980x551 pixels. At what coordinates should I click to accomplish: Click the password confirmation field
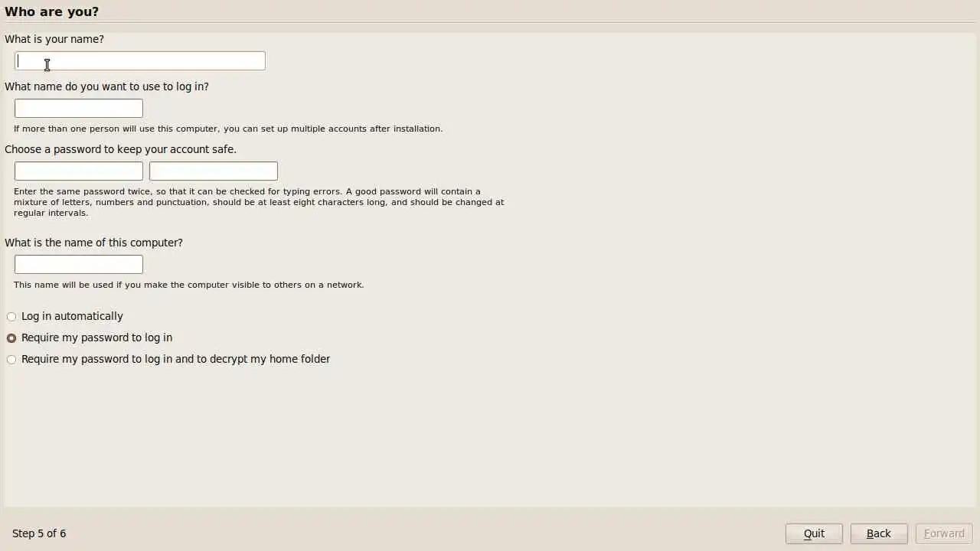click(214, 171)
